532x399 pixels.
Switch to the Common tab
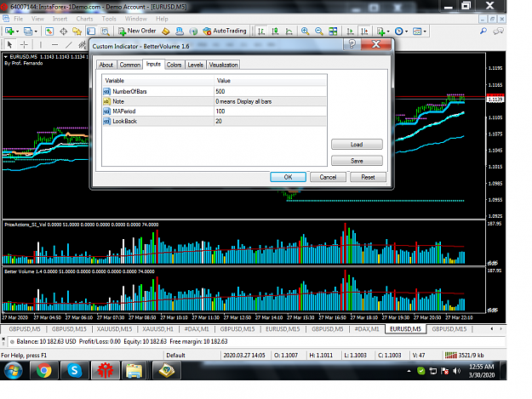130,65
